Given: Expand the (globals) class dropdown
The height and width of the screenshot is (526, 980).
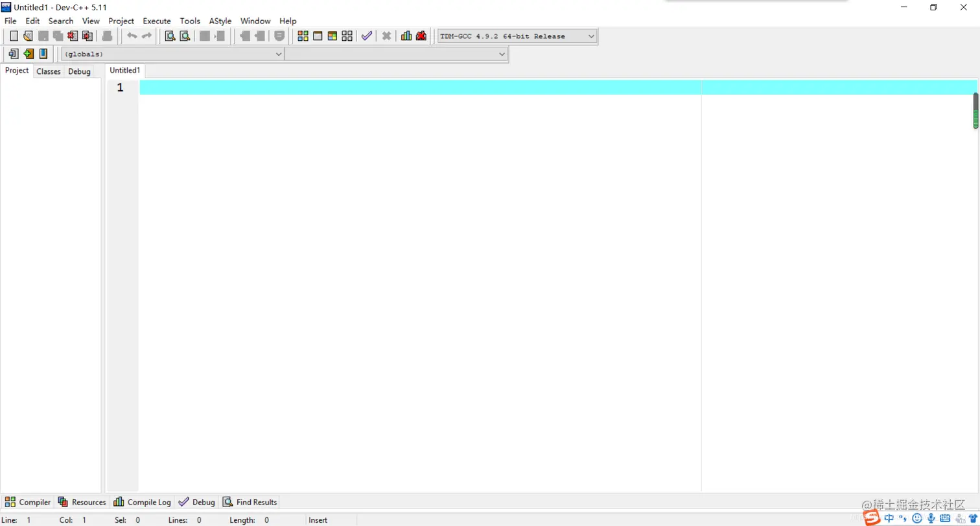Looking at the screenshot, I should pos(172,54).
